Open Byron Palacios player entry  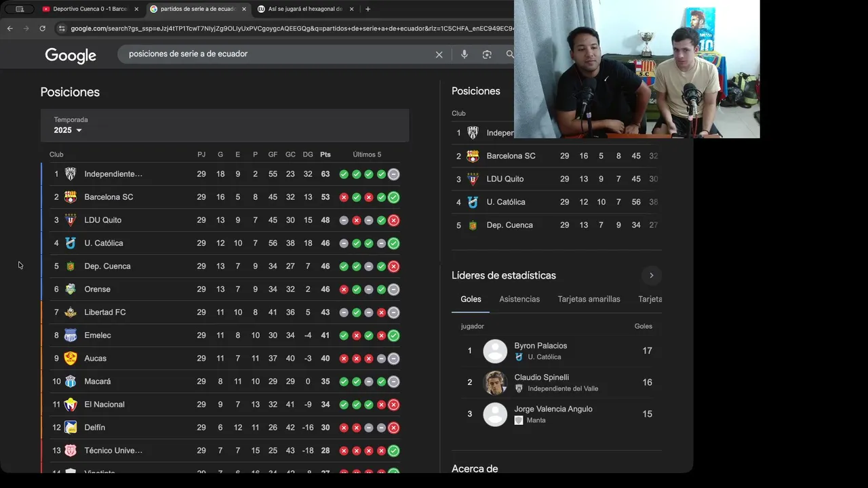point(557,351)
